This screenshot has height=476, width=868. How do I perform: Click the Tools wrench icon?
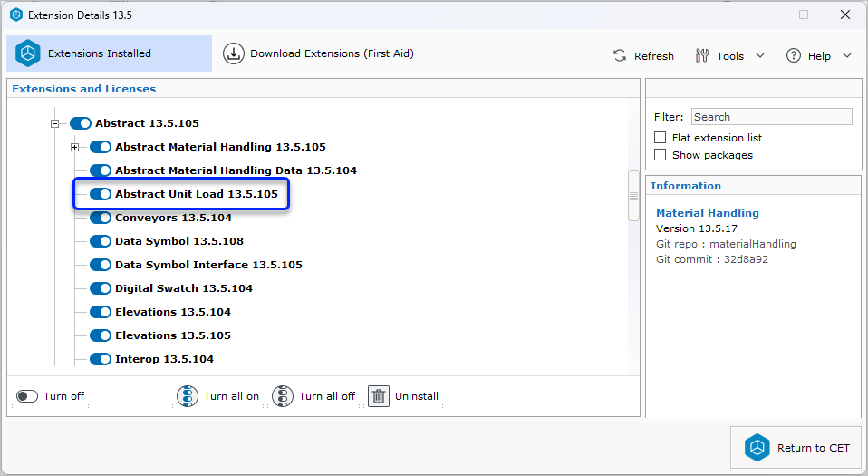pyautogui.click(x=702, y=55)
